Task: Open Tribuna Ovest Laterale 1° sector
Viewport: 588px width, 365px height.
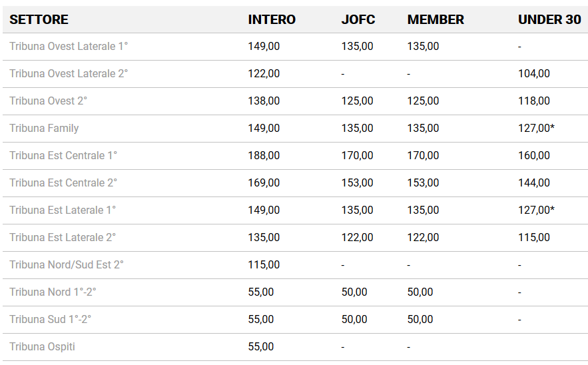Action: click(69, 46)
